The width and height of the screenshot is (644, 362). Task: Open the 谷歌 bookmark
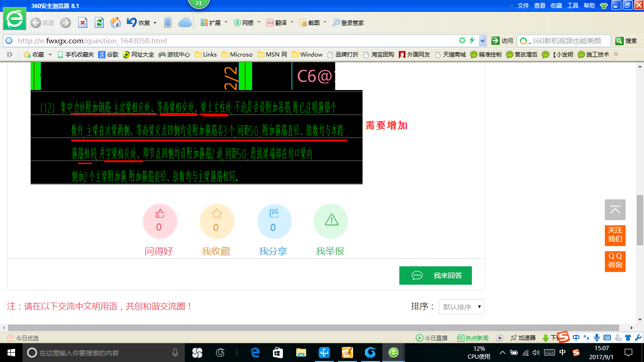click(x=108, y=55)
